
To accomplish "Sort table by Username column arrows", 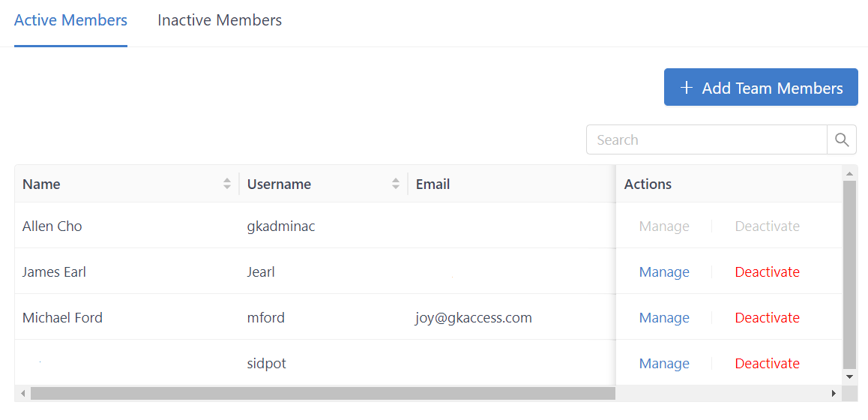I will tap(396, 184).
